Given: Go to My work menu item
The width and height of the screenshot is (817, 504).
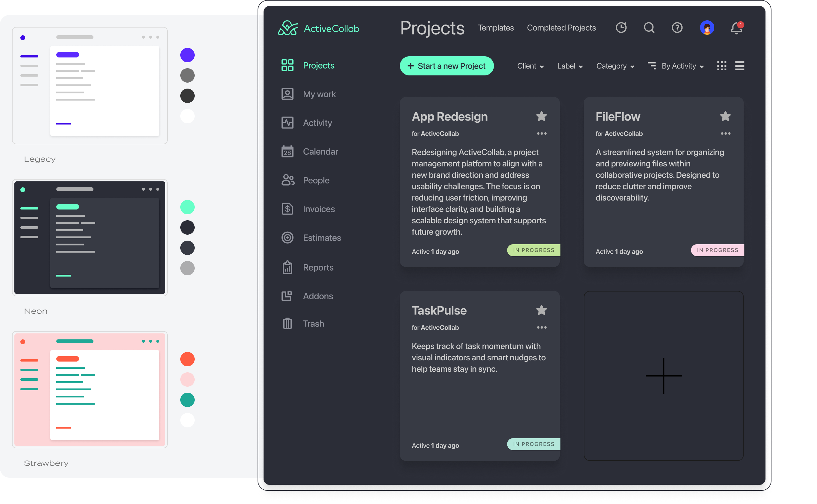Looking at the screenshot, I should point(319,94).
